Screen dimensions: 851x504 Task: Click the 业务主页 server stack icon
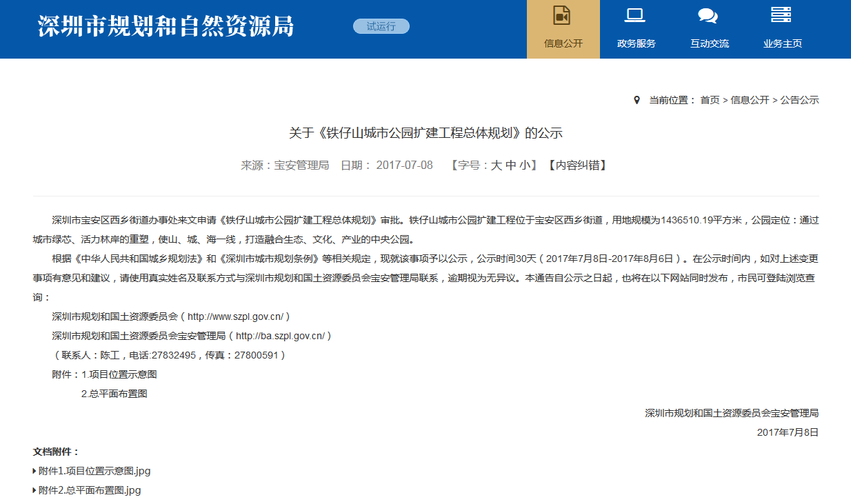click(781, 15)
